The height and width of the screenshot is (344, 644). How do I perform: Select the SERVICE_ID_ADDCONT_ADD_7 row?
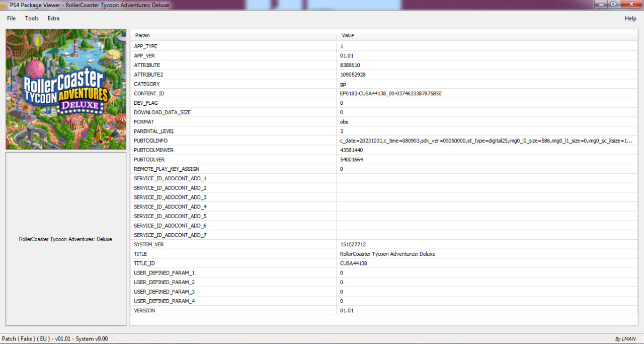384,235
